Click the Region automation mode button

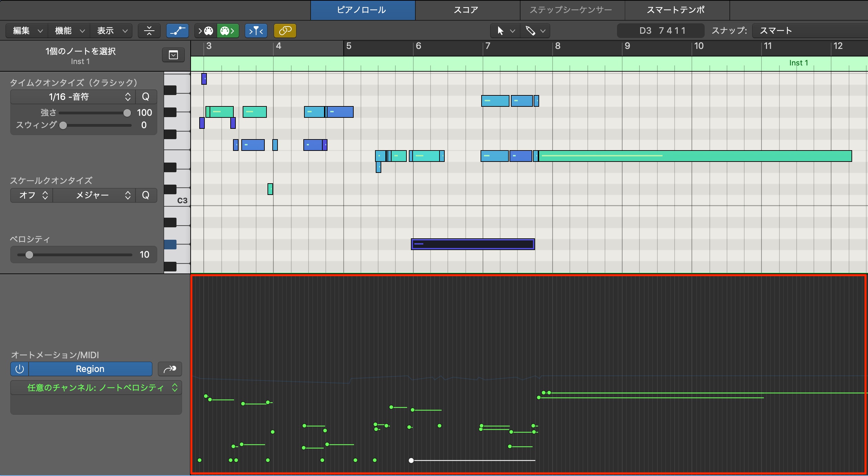tap(90, 369)
